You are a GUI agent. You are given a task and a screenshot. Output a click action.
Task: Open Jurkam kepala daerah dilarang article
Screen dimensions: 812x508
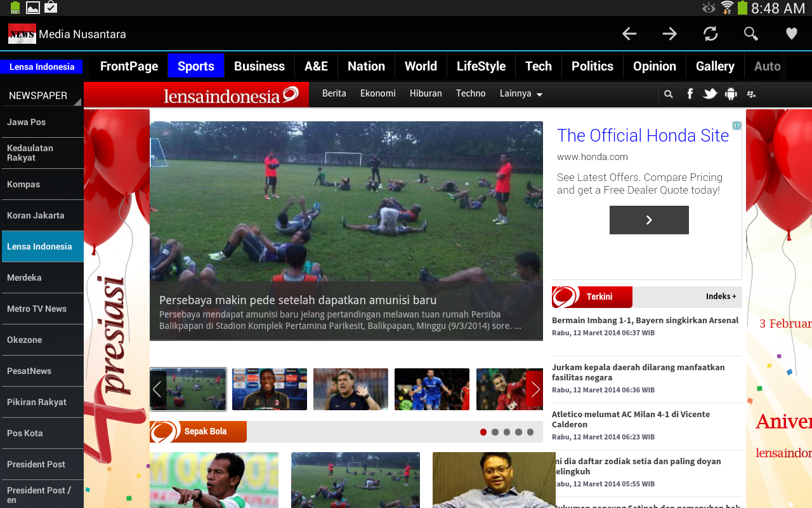[638, 372]
